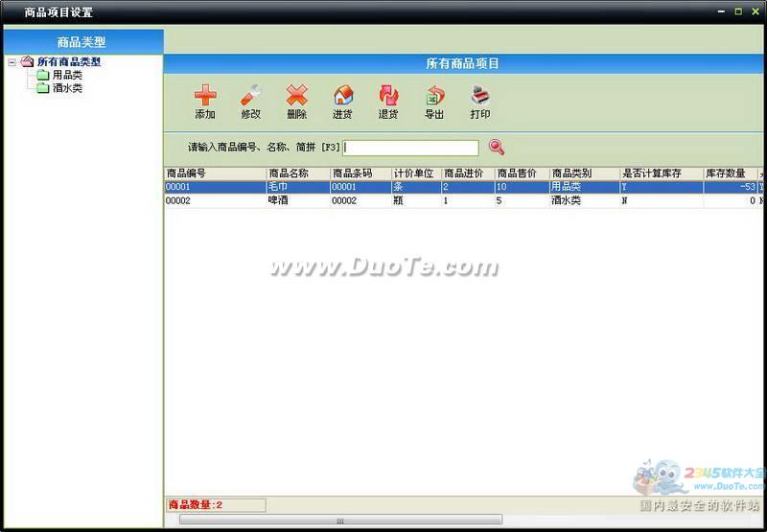Click the horizontal scrollbar at bottom
The height and width of the screenshot is (532, 767).
coord(339,520)
